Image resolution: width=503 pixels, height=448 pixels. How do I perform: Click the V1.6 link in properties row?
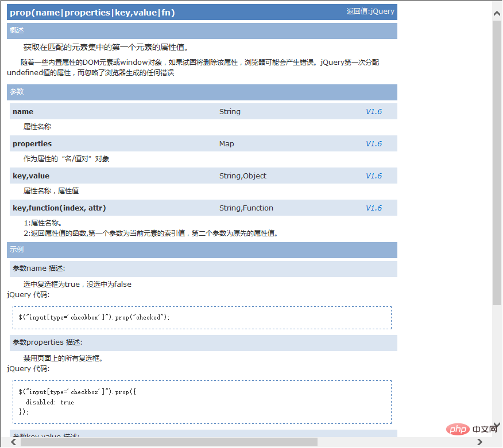374,143
